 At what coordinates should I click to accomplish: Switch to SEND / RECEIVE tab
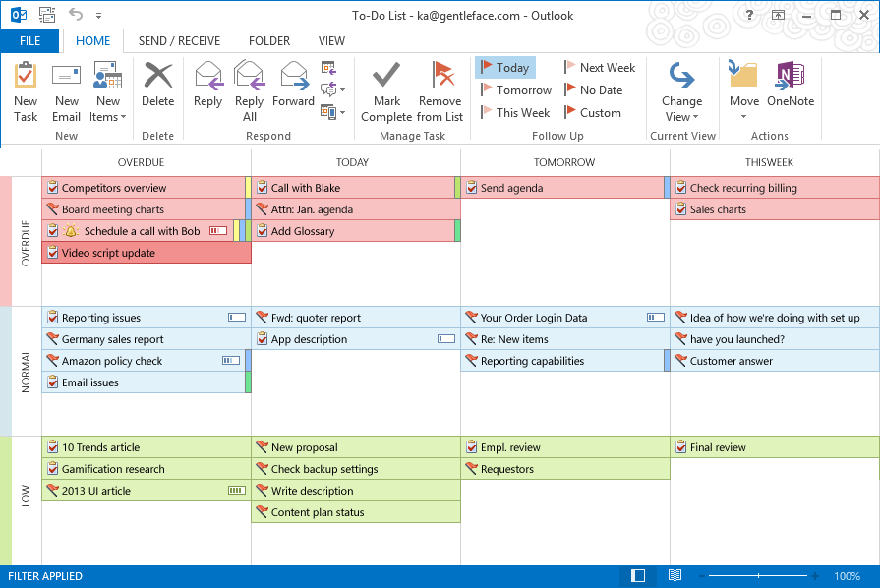pos(179,41)
